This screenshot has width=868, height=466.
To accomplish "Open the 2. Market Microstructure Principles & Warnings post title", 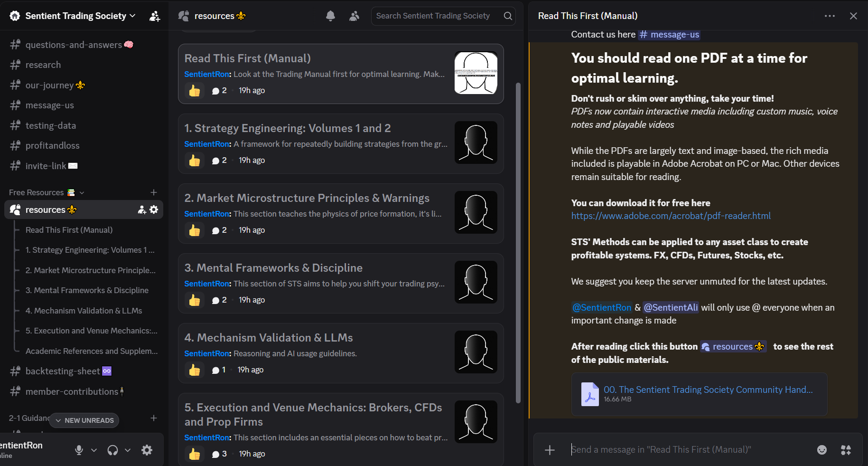I will click(307, 198).
